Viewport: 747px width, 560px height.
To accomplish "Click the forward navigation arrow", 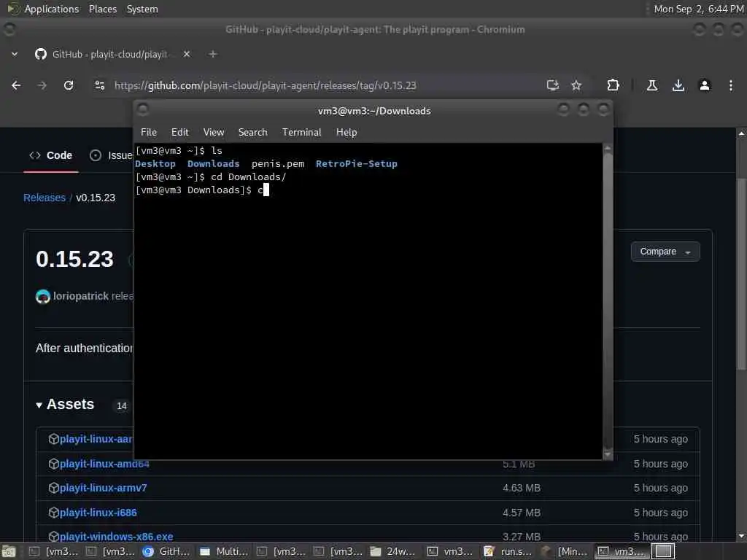I will coord(42,85).
